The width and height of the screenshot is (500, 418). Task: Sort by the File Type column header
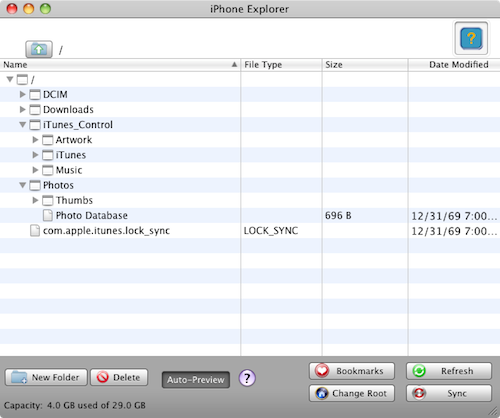[x=281, y=65]
